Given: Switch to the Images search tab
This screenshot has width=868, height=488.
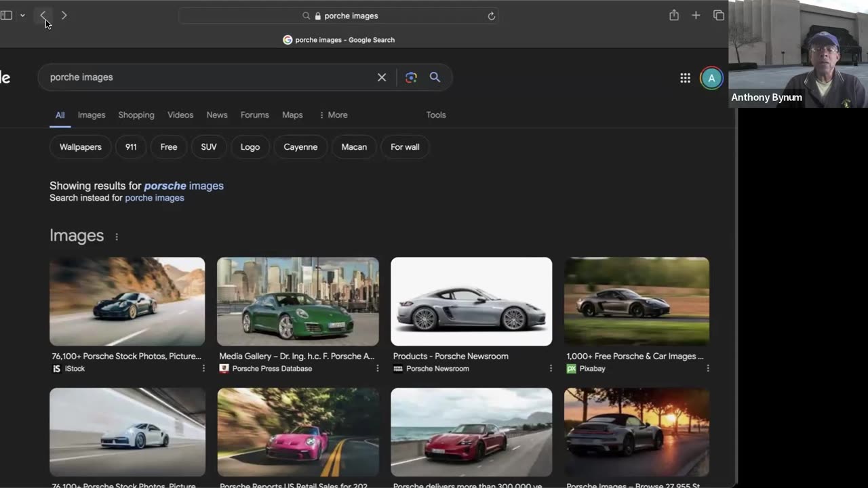Looking at the screenshot, I should click(x=92, y=115).
